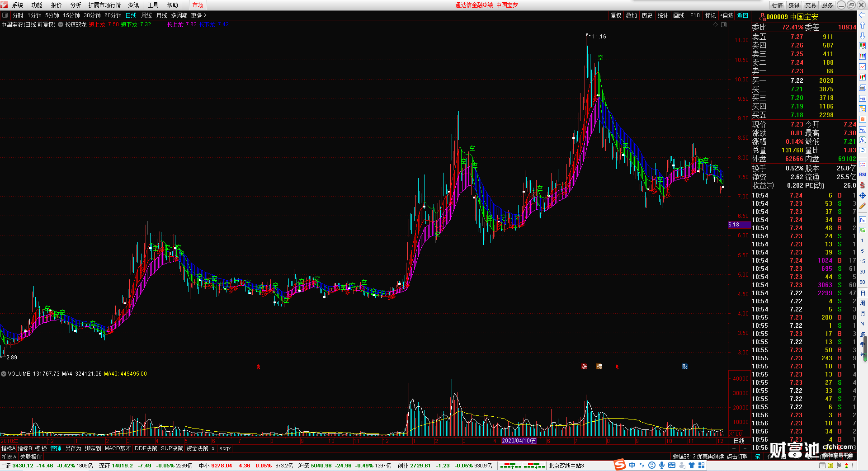Click the orange 自 sidebar icon
The image size is (868, 471).
(863, 119)
